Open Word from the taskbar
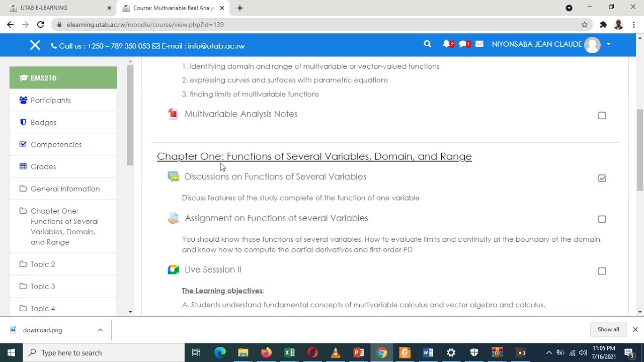This screenshot has width=644, height=362. tap(428, 352)
